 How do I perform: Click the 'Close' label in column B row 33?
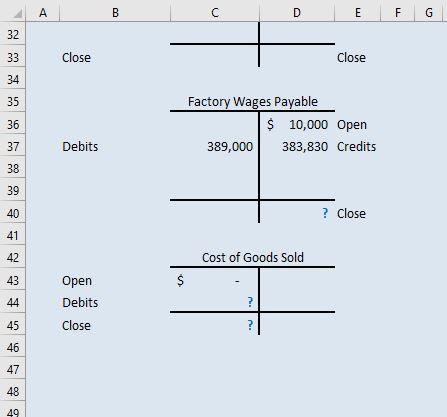pyautogui.click(x=76, y=57)
